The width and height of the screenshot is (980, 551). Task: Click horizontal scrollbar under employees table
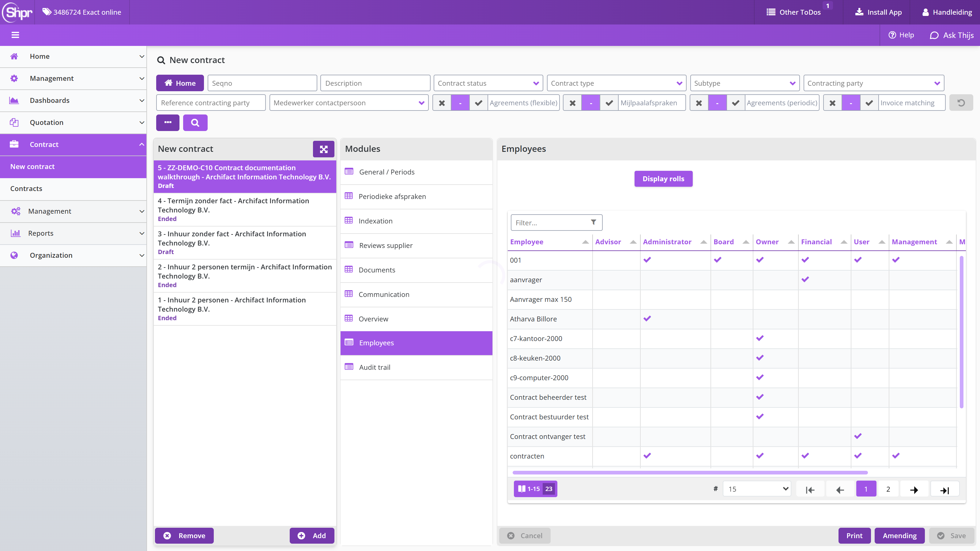[x=690, y=473]
